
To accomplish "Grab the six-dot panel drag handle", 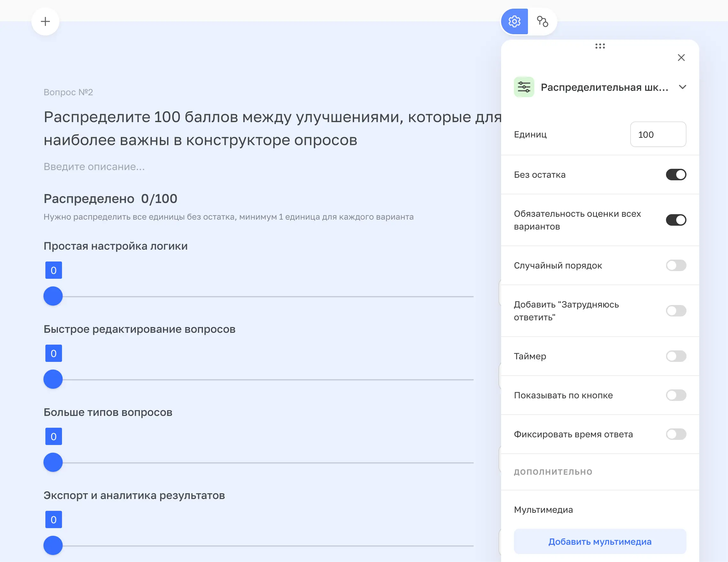I will click(x=600, y=46).
